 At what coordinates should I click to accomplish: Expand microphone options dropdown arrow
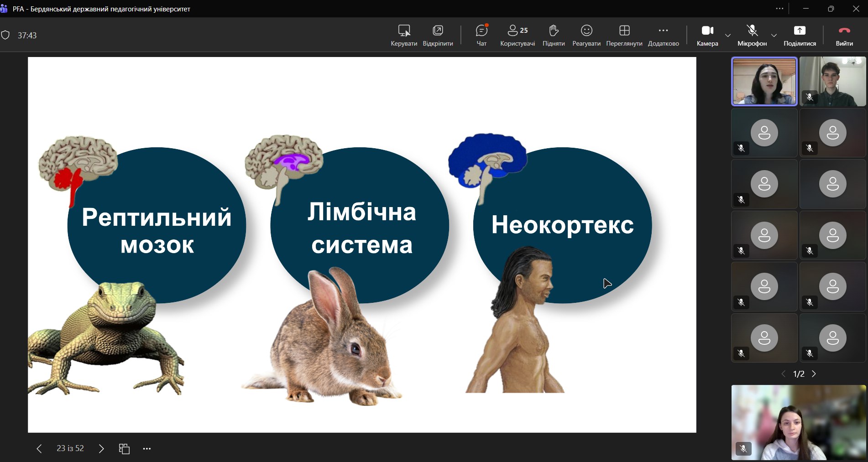click(x=774, y=35)
